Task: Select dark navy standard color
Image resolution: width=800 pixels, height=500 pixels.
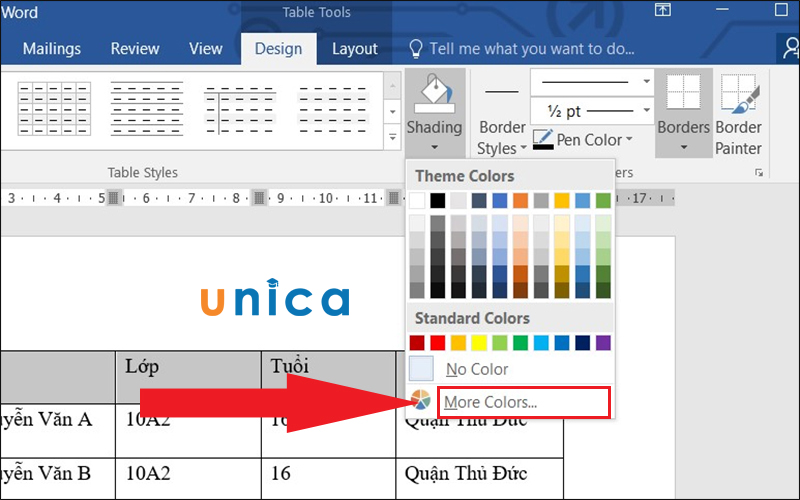Action: (582, 342)
